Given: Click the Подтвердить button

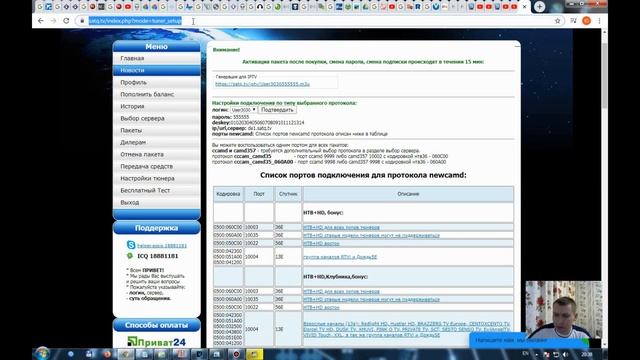Looking at the screenshot, I should (x=277, y=110).
